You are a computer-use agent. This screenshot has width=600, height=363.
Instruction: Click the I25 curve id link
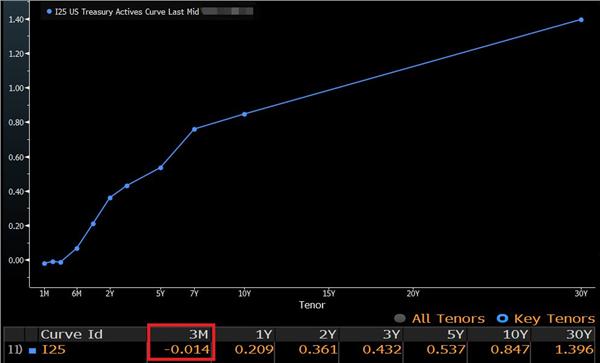pos(54,350)
